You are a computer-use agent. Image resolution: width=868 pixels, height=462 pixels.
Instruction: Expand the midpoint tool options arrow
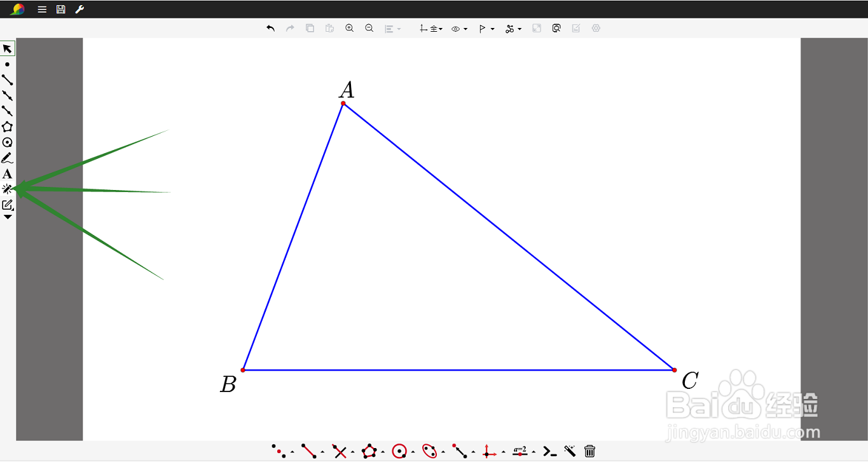(x=292, y=453)
